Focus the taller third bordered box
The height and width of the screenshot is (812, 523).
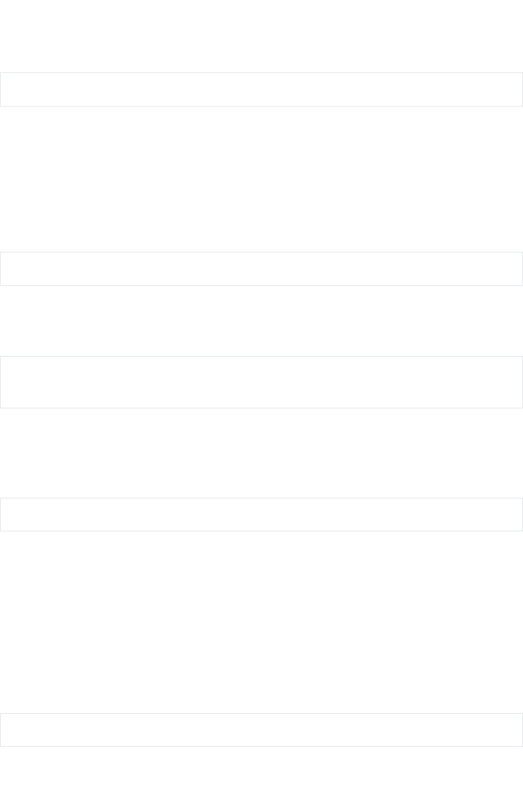pos(261,382)
